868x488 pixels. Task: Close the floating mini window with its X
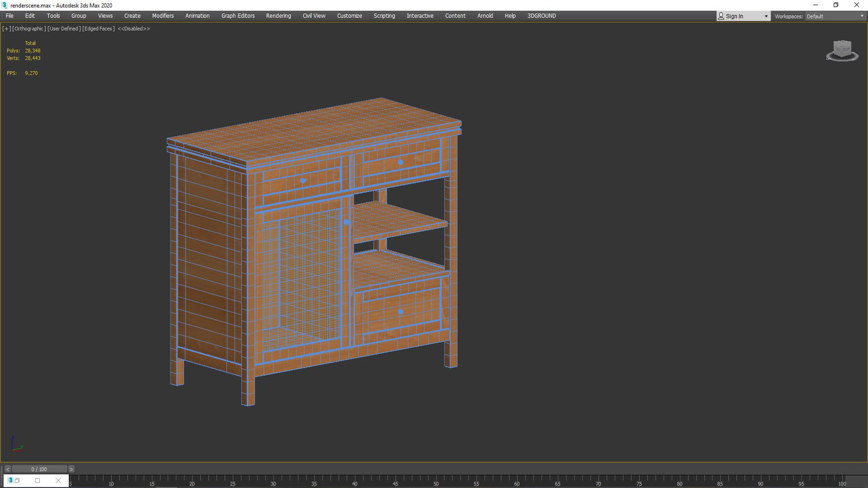58,480
